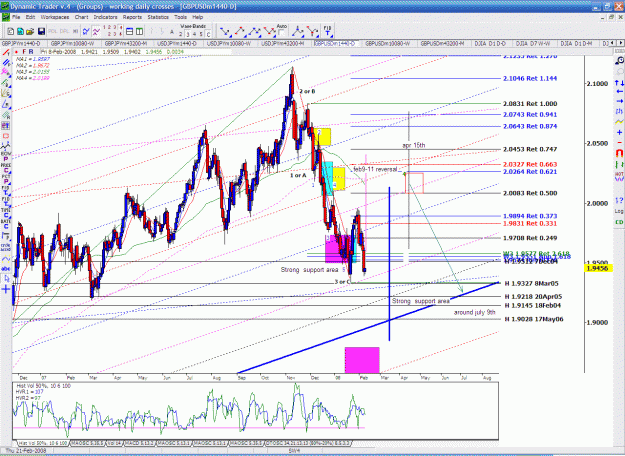Click the HOT icon on right sidebar
Viewport: 625px width, 456px height.
click(x=619, y=175)
